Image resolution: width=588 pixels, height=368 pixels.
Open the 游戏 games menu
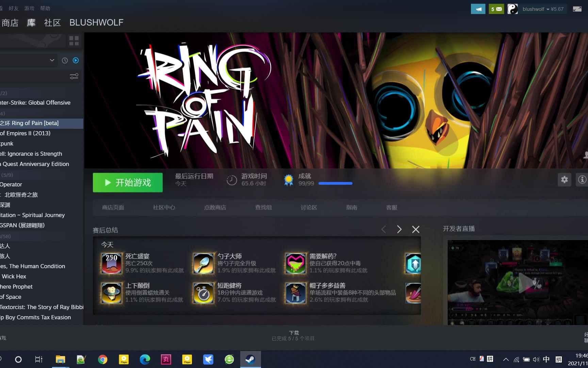coord(29,8)
